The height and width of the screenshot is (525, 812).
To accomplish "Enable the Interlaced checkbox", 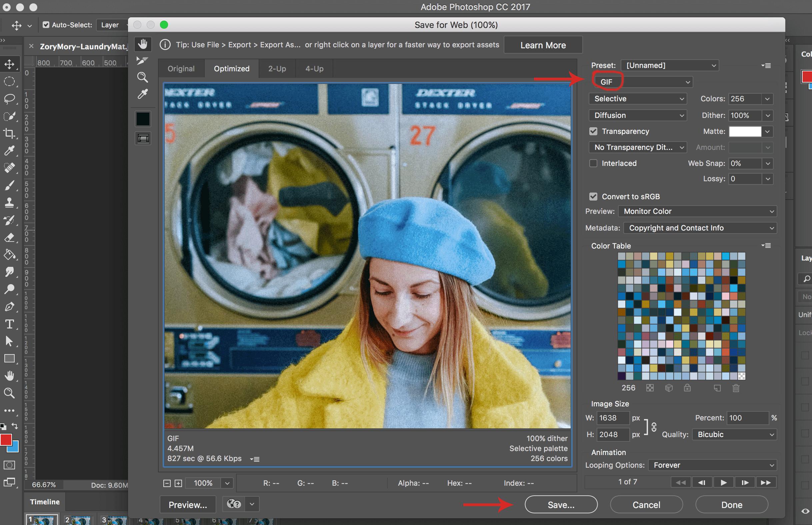I will (x=593, y=163).
